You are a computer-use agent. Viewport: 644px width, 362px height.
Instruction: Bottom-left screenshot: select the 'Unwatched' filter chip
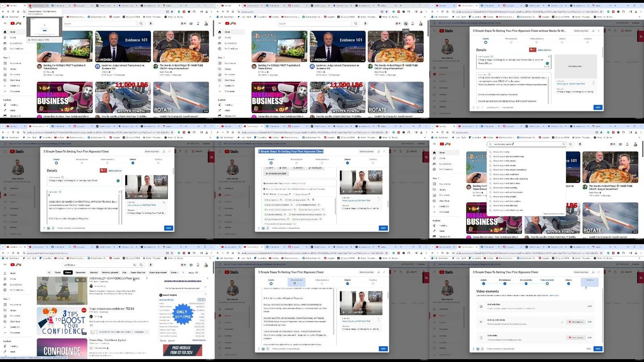tap(80, 273)
